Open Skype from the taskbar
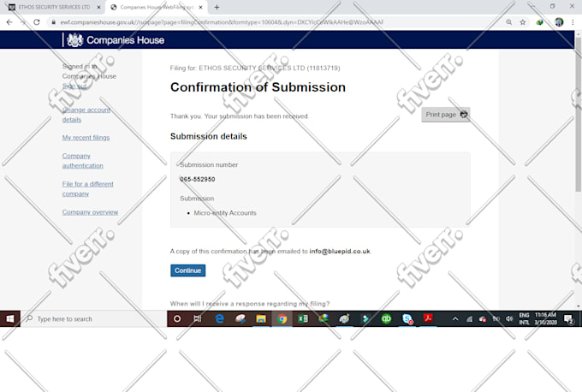Viewport: 582px width, 392px height. pyautogui.click(x=407, y=319)
